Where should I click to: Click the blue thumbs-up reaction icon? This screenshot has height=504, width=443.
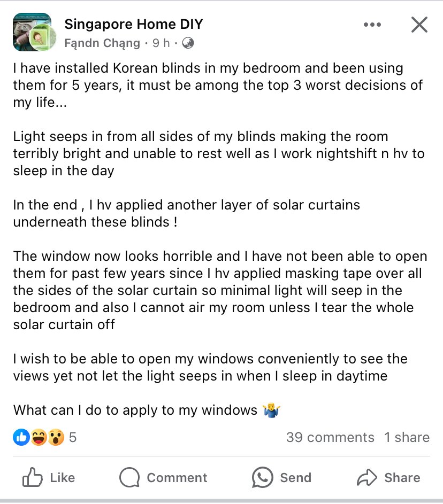coord(21,438)
